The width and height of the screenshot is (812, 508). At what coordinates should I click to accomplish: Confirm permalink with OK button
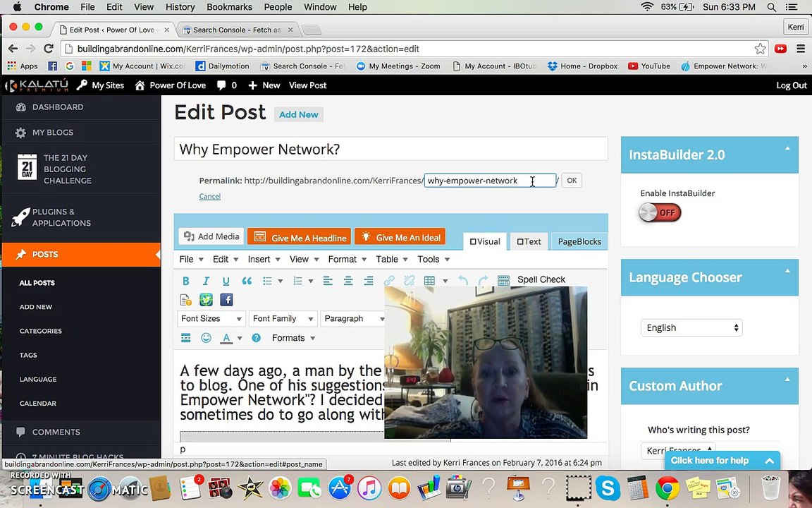point(572,181)
